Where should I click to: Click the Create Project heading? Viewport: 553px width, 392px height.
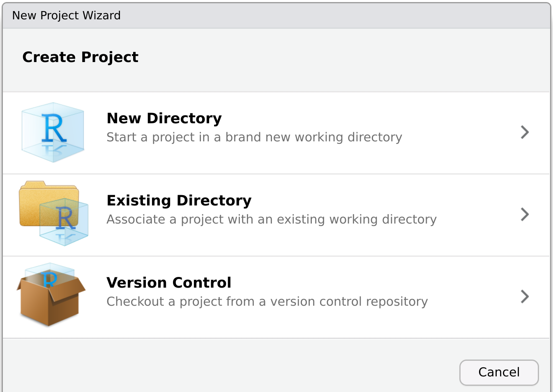pos(80,57)
